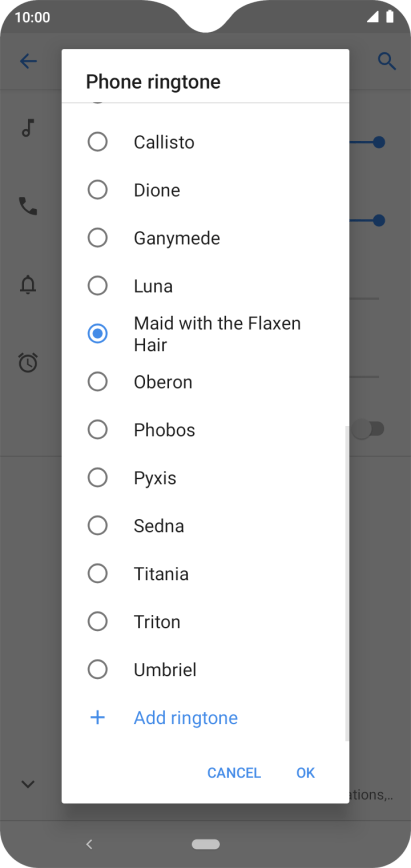Confirm the ringtone with OK
411x868 pixels.
305,773
